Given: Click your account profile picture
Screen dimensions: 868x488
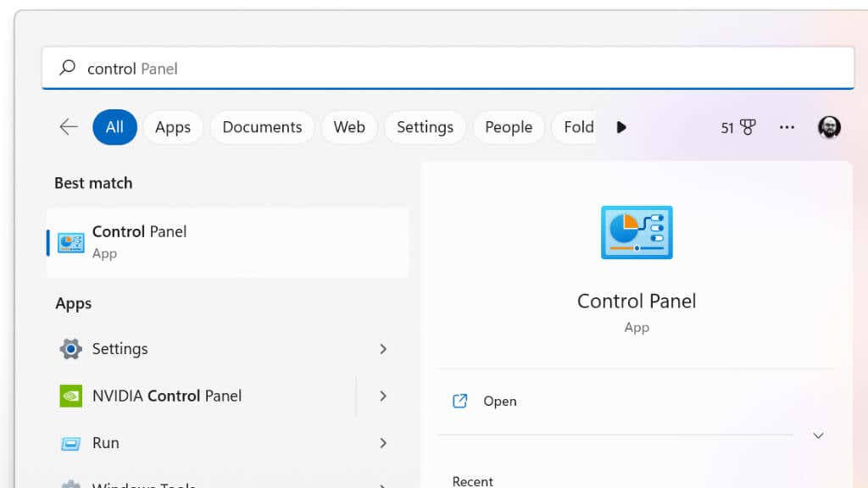Looking at the screenshot, I should click(829, 127).
